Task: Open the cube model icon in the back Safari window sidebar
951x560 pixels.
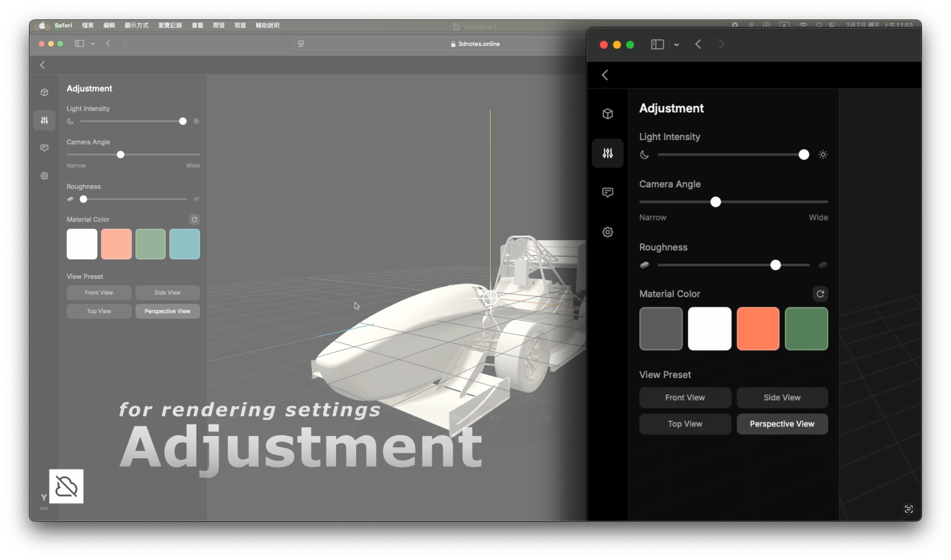Action: [44, 92]
